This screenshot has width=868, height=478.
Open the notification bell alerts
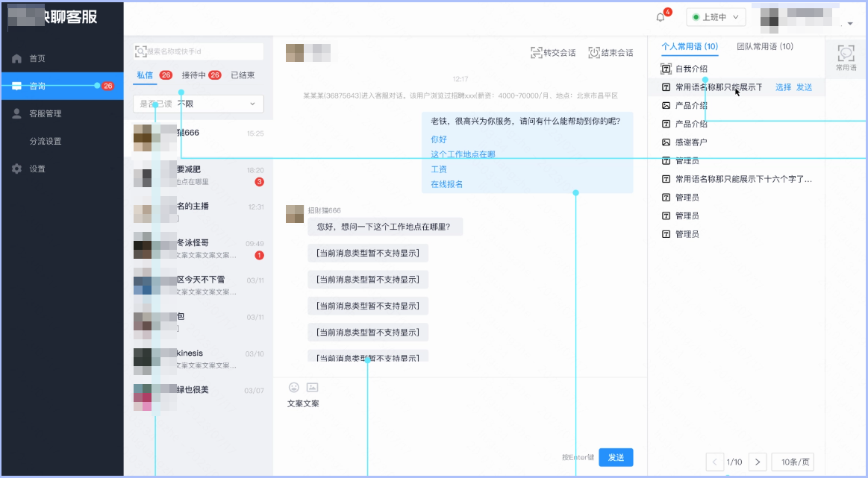[660, 16]
